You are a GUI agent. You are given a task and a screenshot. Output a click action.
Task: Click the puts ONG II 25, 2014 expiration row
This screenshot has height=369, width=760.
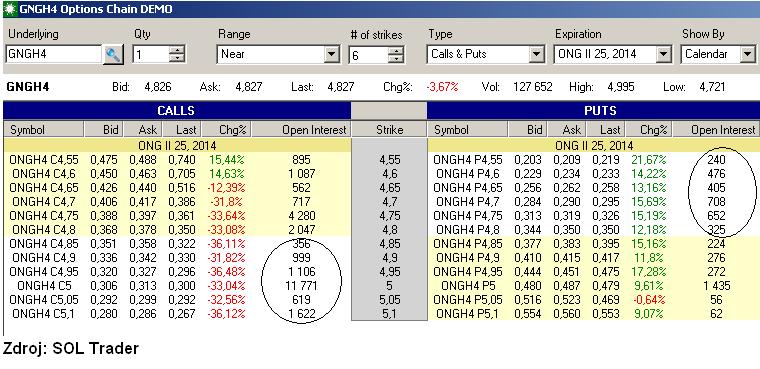click(x=594, y=145)
